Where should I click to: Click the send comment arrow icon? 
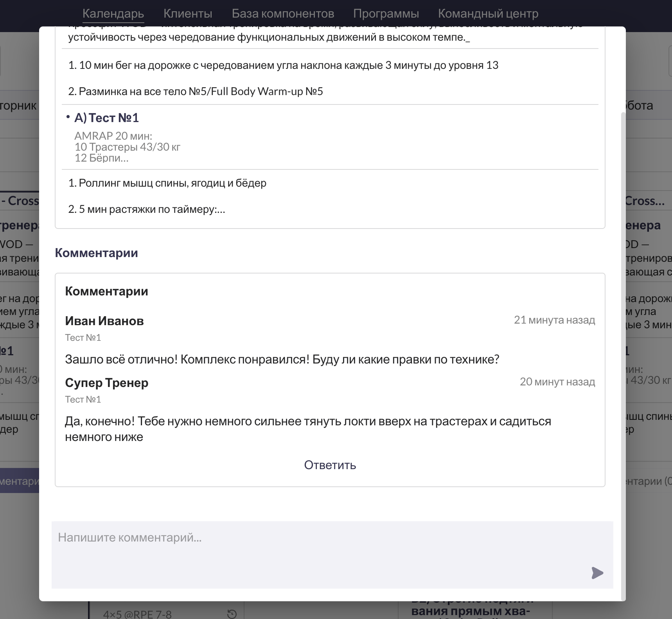tap(597, 573)
